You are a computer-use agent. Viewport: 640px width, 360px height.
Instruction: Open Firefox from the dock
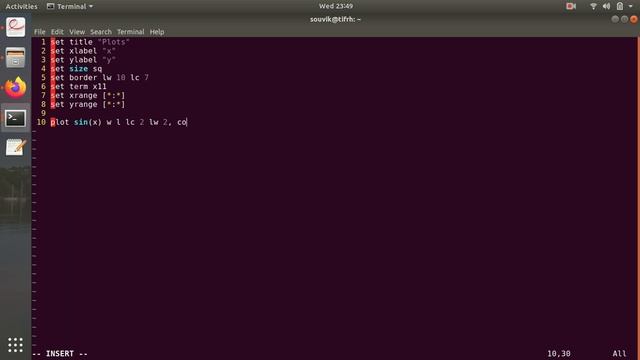coord(16,87)
